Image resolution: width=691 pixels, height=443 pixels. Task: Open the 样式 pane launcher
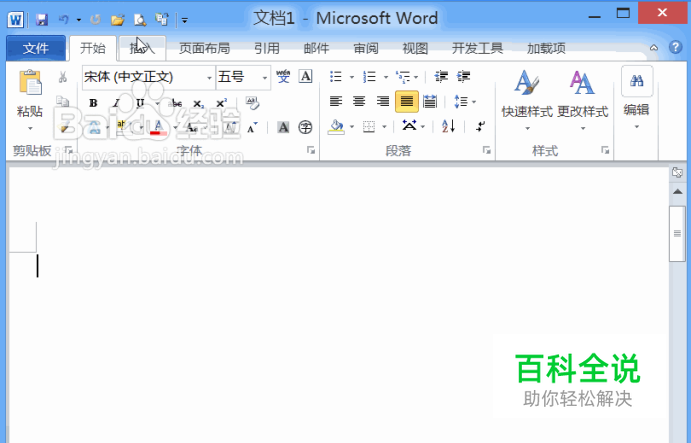pyautogui.click(x=605, y=151)
